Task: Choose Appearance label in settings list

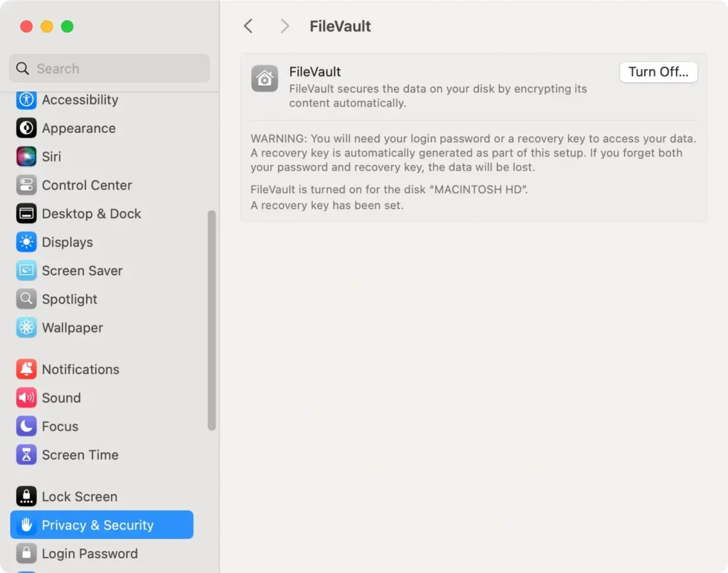Action: pyautogui.click(x=79, y=128)
